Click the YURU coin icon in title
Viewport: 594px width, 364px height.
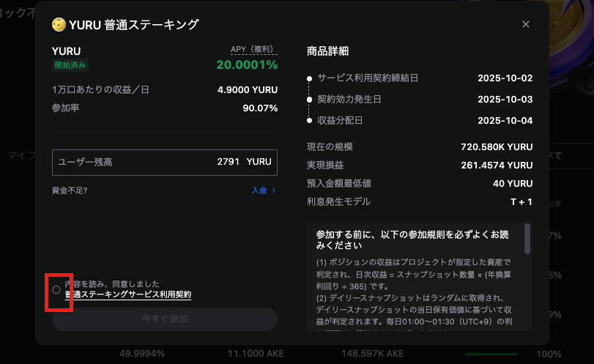point(59,24)
